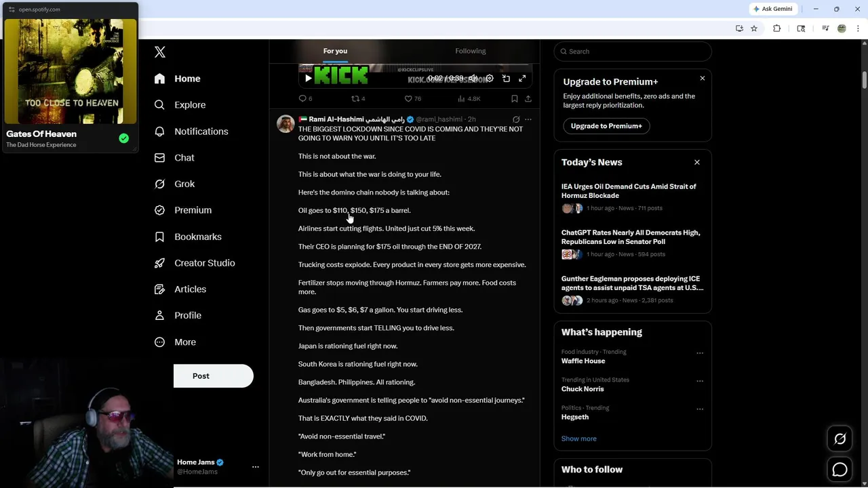Open the floating chat messages button
This screenshot has height=488, width=868.
[x=840, y=469]
